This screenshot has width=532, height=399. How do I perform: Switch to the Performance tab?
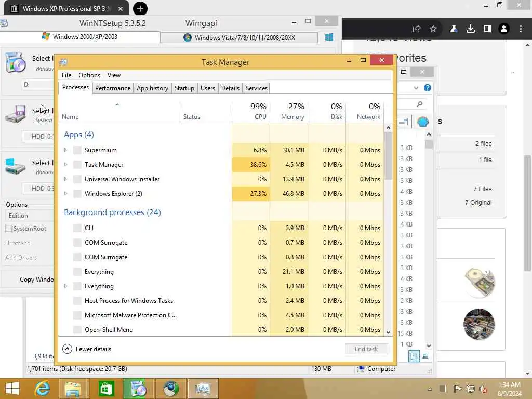pyautogui.click(x=113, y=88)
